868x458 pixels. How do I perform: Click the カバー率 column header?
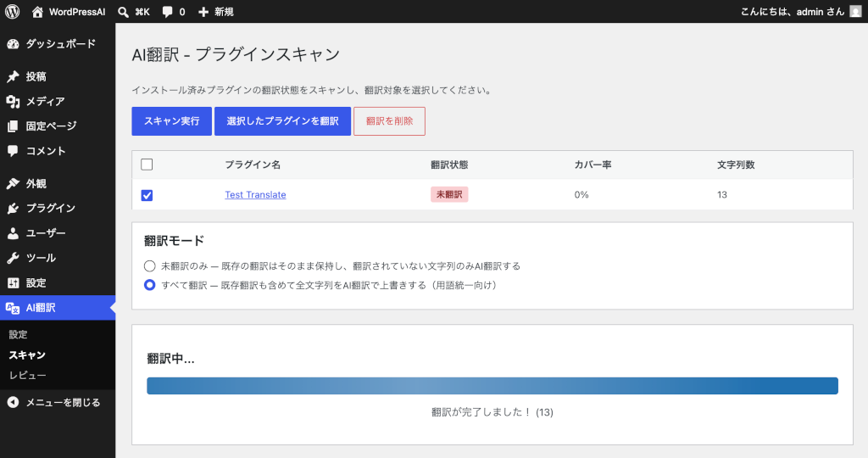pos(593,165)
